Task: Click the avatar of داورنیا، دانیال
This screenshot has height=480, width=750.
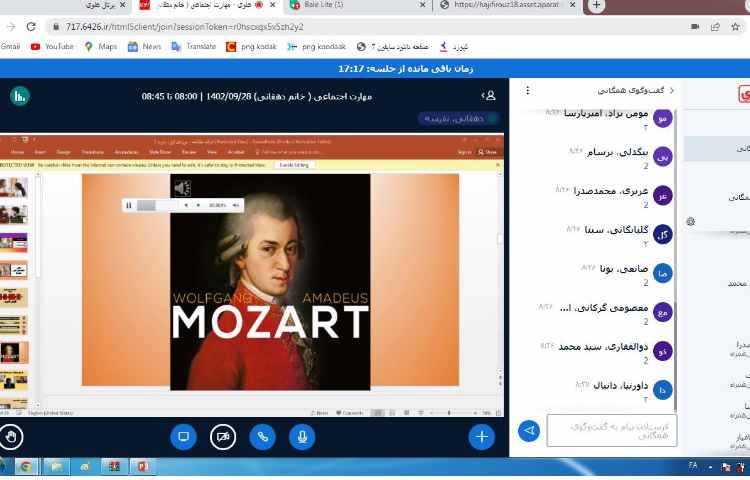Action: [x=662, y=390]
